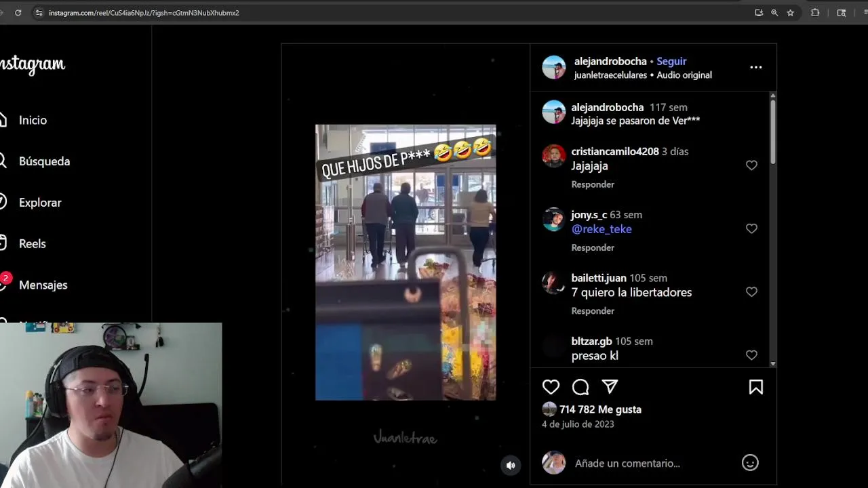This screenshot has height=488, width=868.
Task: Reply to cristiancamilo4208's comment
Action: point(593,184)
